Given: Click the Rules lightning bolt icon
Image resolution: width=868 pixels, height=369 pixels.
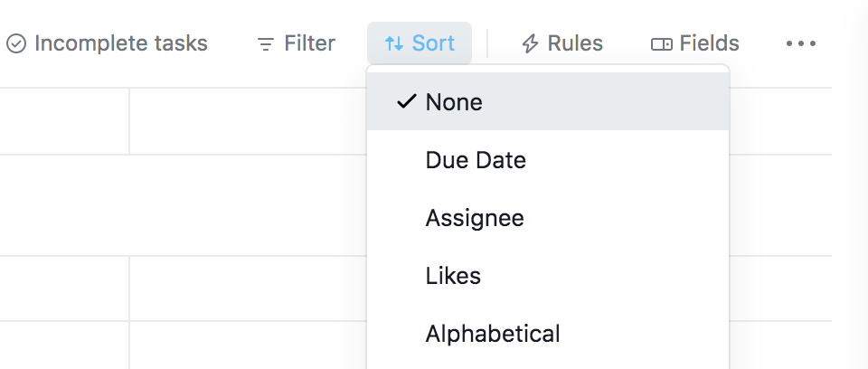Looking at the screenshot, I should (x=531, y=43).
